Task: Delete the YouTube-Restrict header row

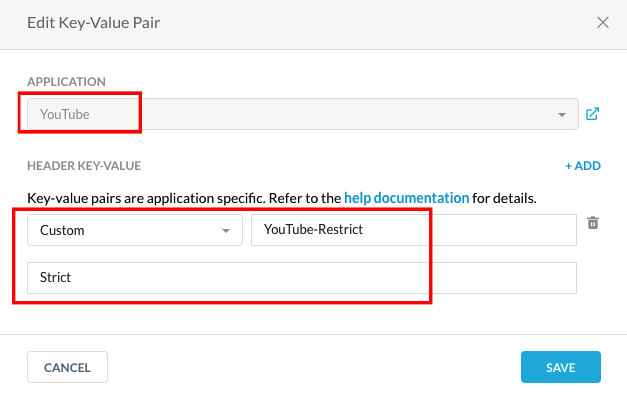Action: (x=593, y=223)
